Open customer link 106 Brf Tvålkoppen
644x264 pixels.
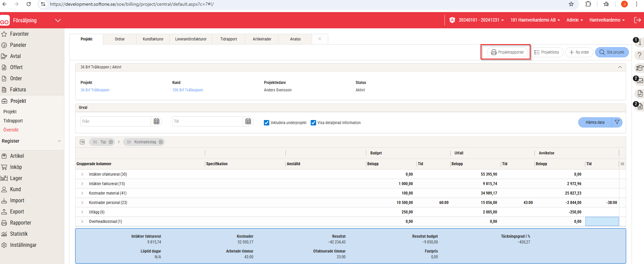click(188, 90)
